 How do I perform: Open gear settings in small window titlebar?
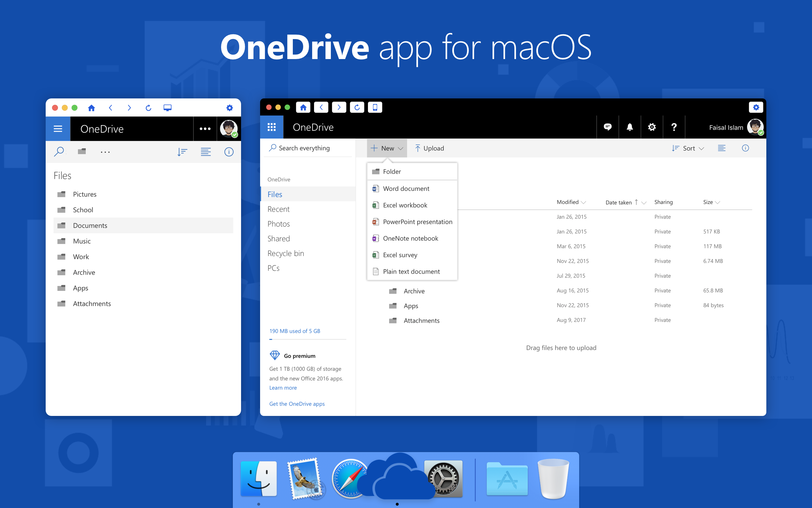click(230, 108)
